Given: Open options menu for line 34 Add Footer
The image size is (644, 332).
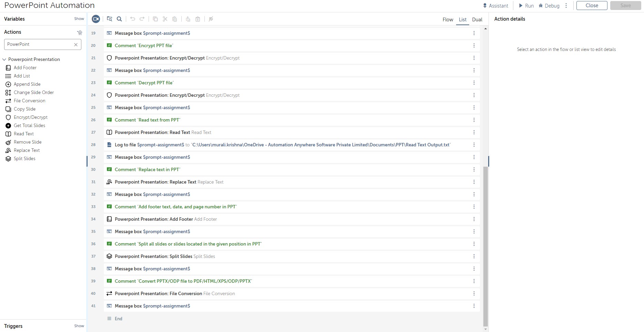Looking at the screenshot, I should point(474,219).
